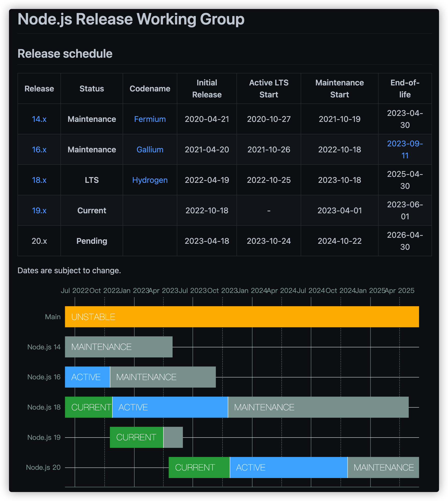Click the 18.x release link
This screenshot has width=448, height=501.
[39, 180]
